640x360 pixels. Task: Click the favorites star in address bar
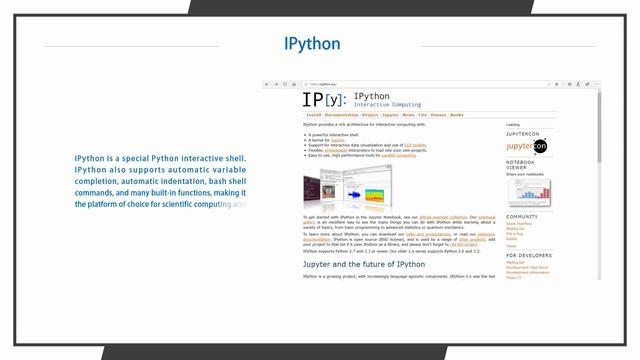point(557,84)
